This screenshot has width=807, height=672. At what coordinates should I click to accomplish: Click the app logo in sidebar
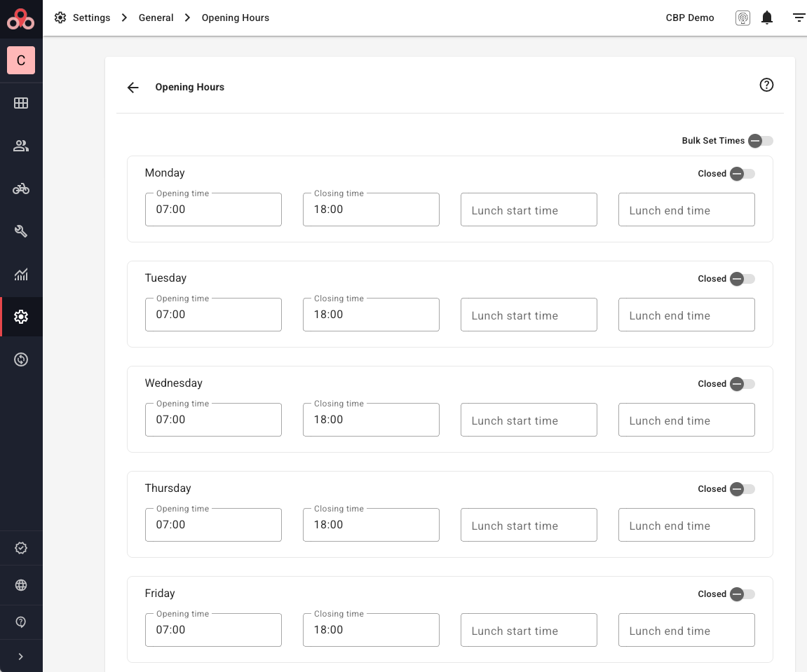pos(20,19)
